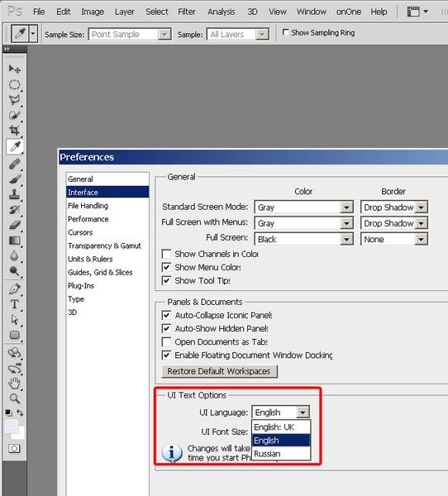This screenshot has height=496, width=448.
Task: Select the Blur tool
Action: (x=15, y=255)
